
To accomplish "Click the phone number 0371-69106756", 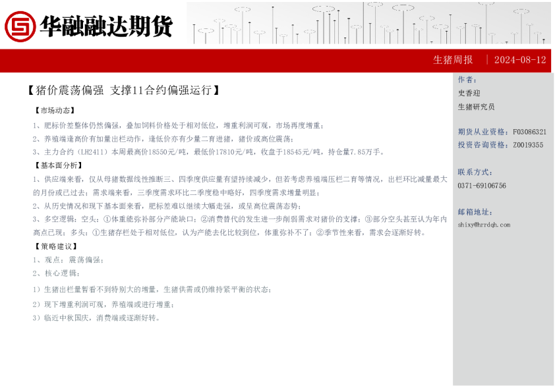I will pyautogui.click(x=482, y=186).
